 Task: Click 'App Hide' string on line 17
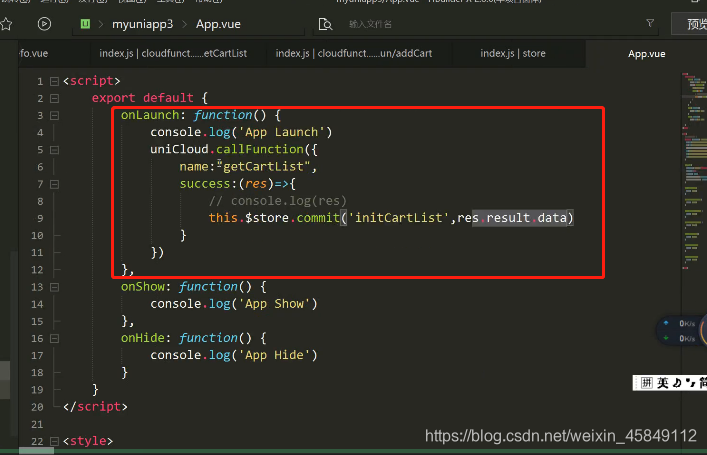coord(274,355)
